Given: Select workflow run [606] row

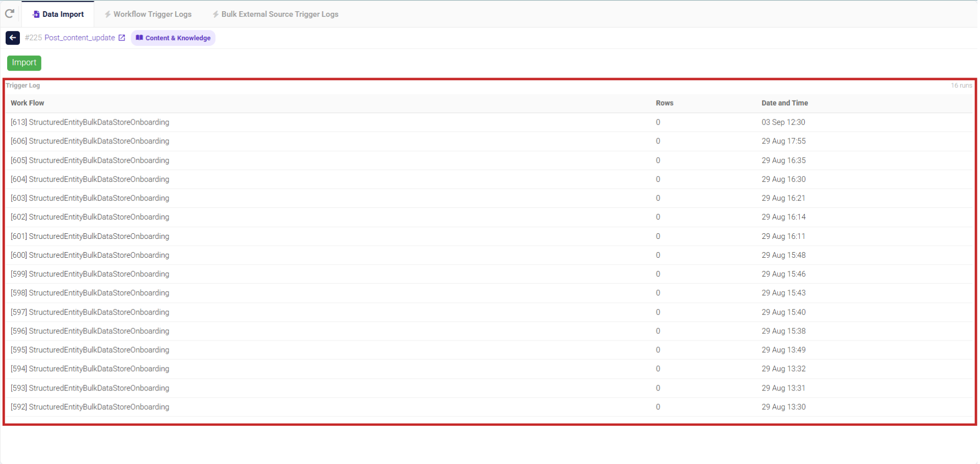Looking at the screenshot, I should click(x=489, y=141).
